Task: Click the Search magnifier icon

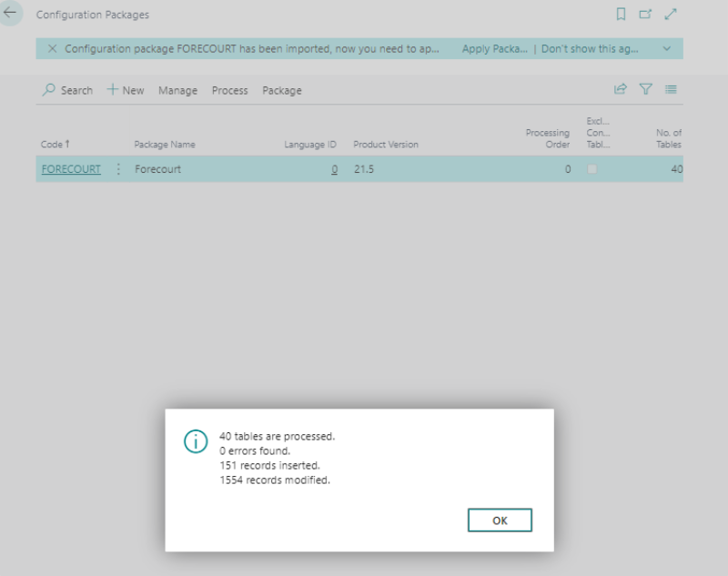Action: click(48, 90)
